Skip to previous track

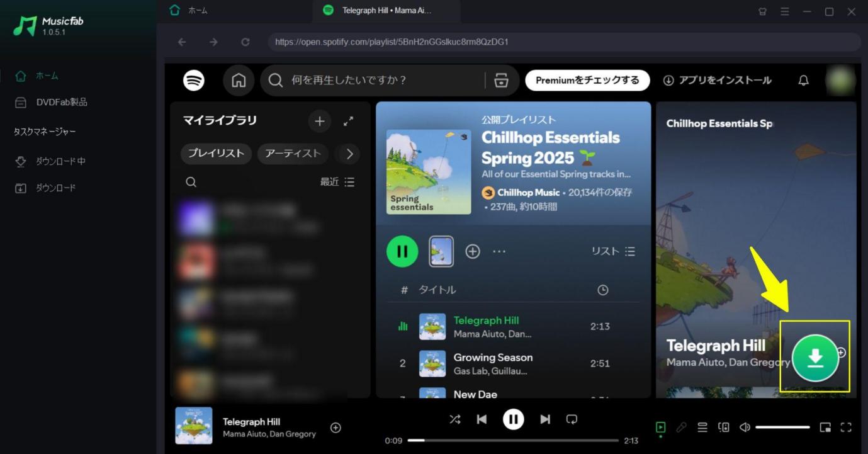coord(482,419)
